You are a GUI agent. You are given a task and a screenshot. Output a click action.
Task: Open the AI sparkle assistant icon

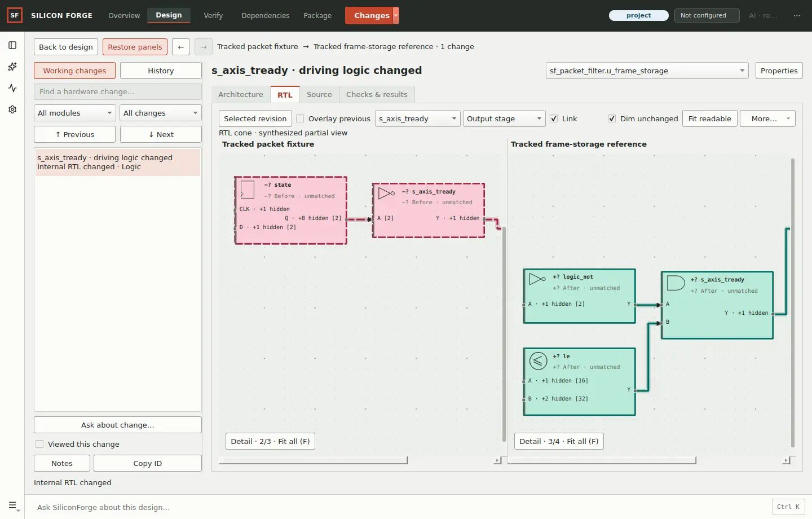(x=12, y=67)
